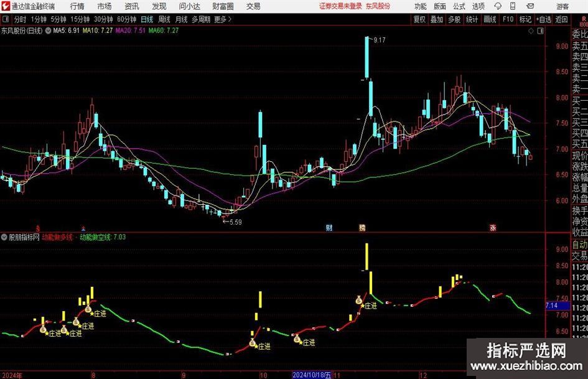Image resolution: width=588 pixels, height=379 pixels.
Task: Click the 财 info marker on chart
Action: pos(329,227)
